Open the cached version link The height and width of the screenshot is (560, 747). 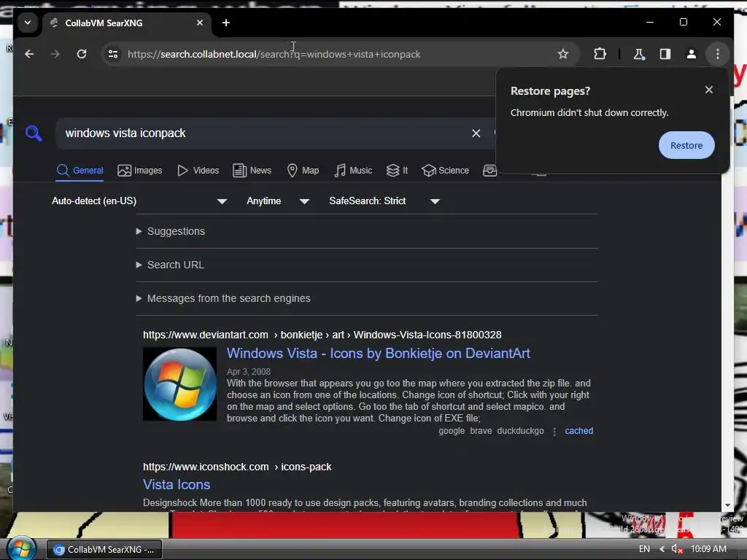click(x=578, y=431)
